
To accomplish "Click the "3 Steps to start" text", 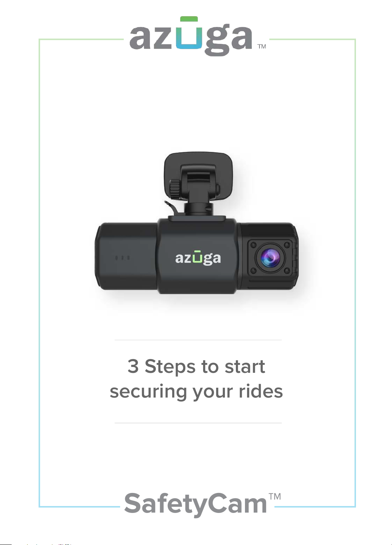I will pyautogui.click(x=196, y=367).
